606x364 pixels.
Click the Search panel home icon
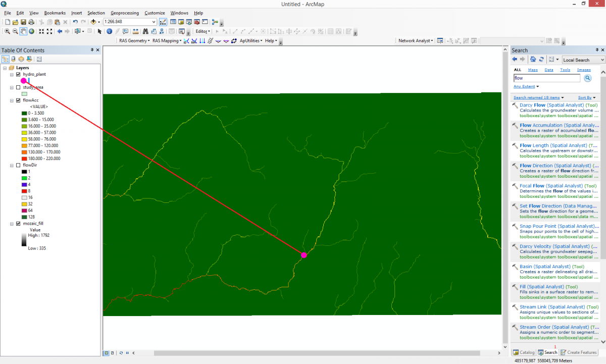(533, 60)
